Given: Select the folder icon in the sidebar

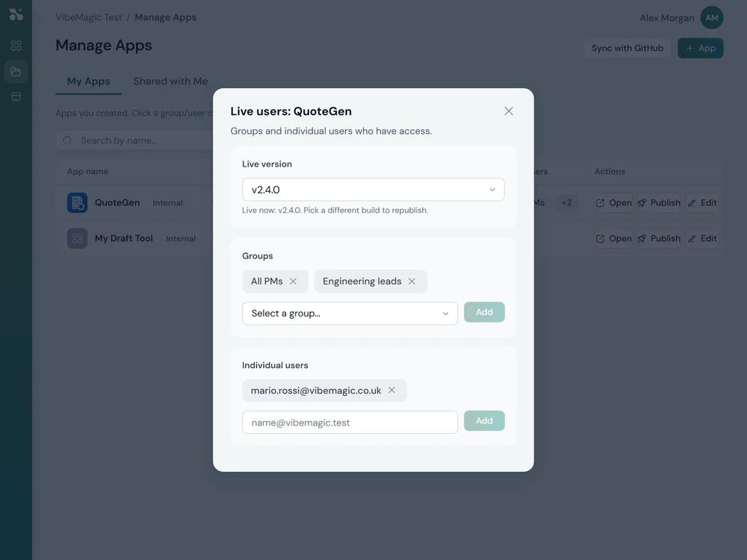Looking at the screenshot, I should [x=16, y=72].
